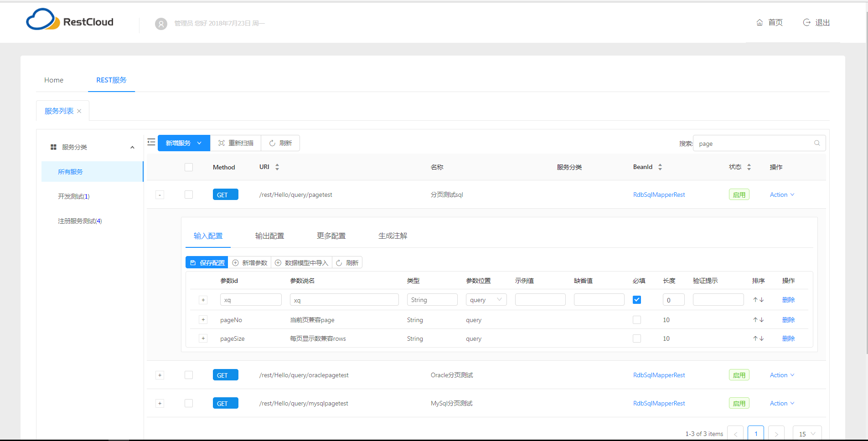Select all rows with the header checkbox
The width and height of the screenshot is (868, 441).
tap(189, 167)
